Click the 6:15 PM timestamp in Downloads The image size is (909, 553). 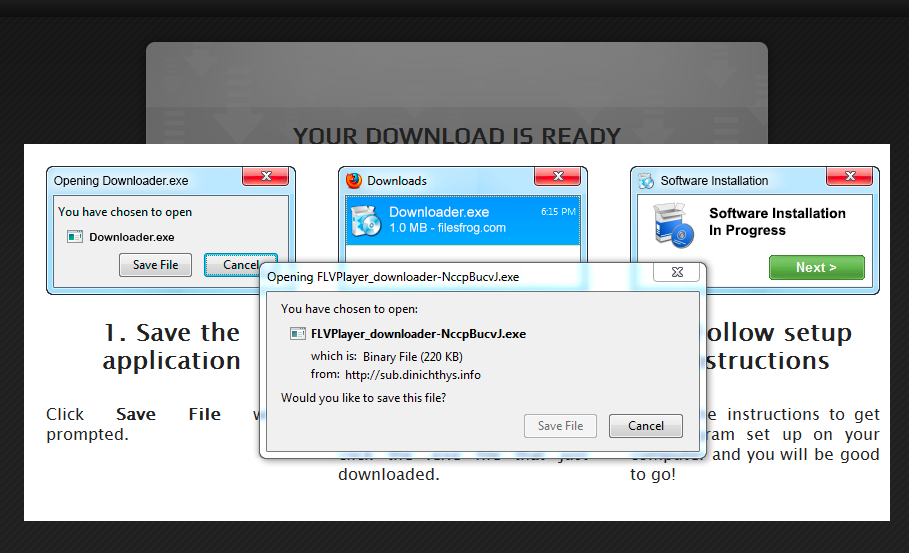(x=558, y=212)
